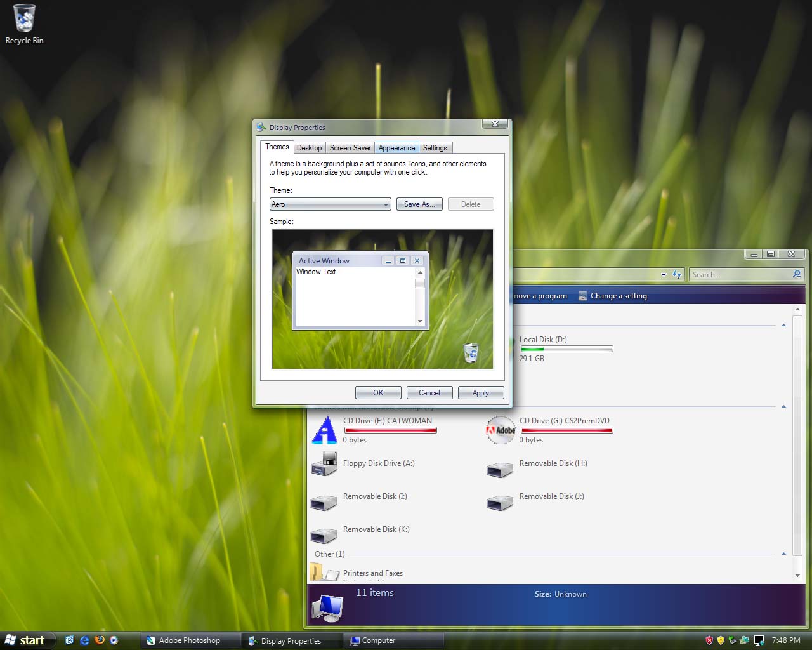Click the Change a setting toolbar link
This screenshot has width=812, height=650.
[x=618, y=296]
